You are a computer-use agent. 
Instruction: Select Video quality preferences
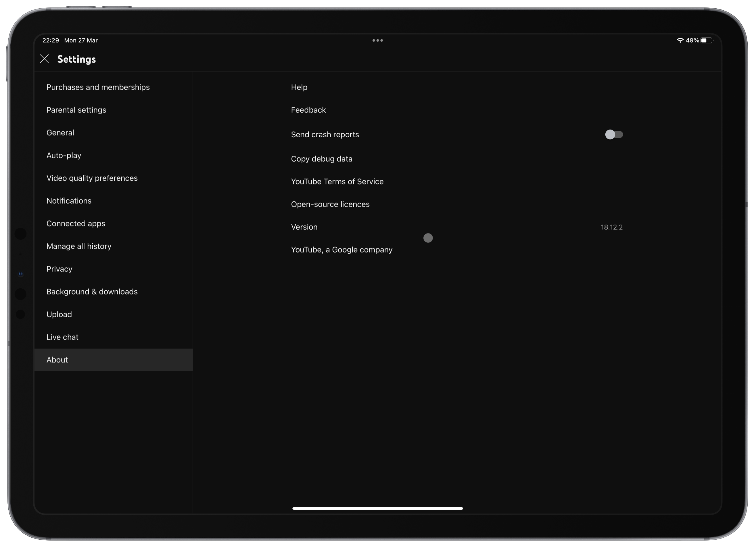click(92, 178)
